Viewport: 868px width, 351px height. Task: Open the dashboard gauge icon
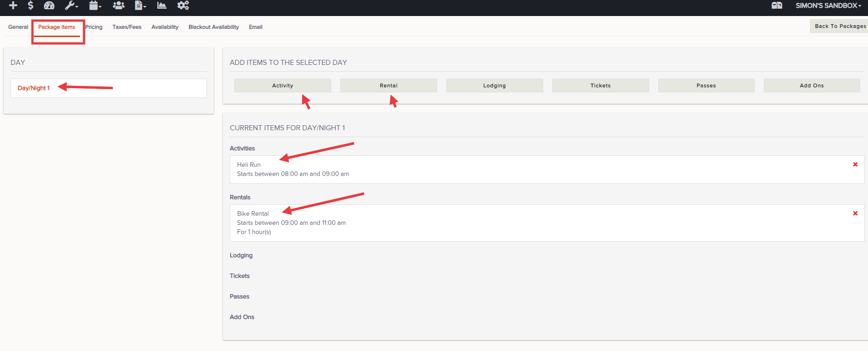tap(49, 5)
